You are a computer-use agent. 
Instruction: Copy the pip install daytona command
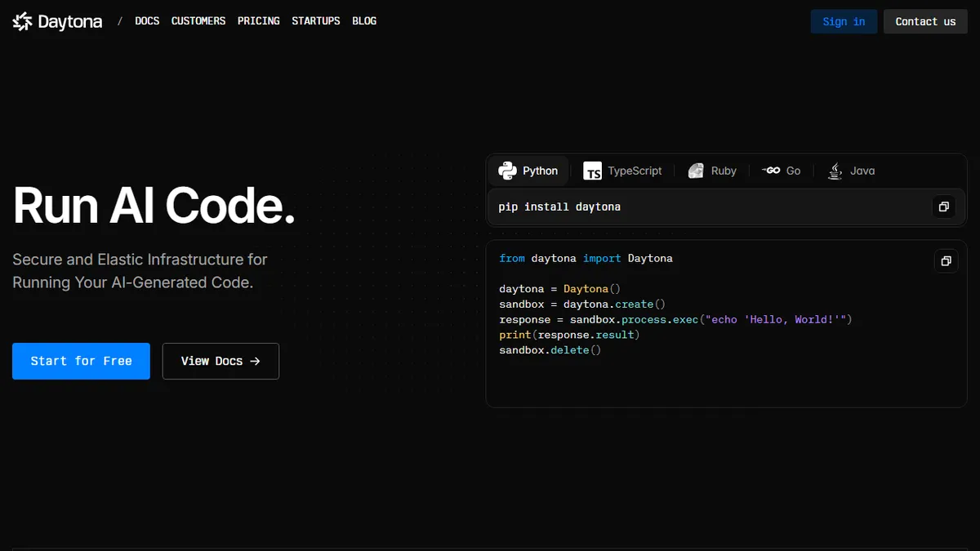[943, 207]
